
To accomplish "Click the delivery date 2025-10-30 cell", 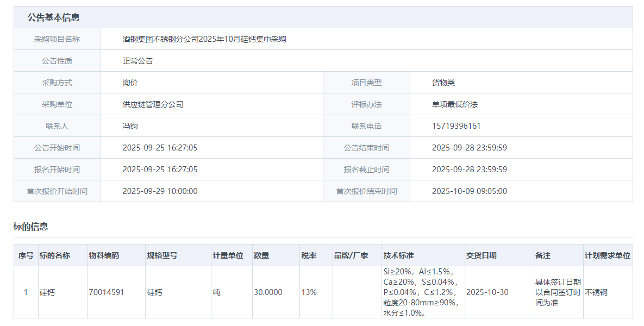I will pos(487,292).
